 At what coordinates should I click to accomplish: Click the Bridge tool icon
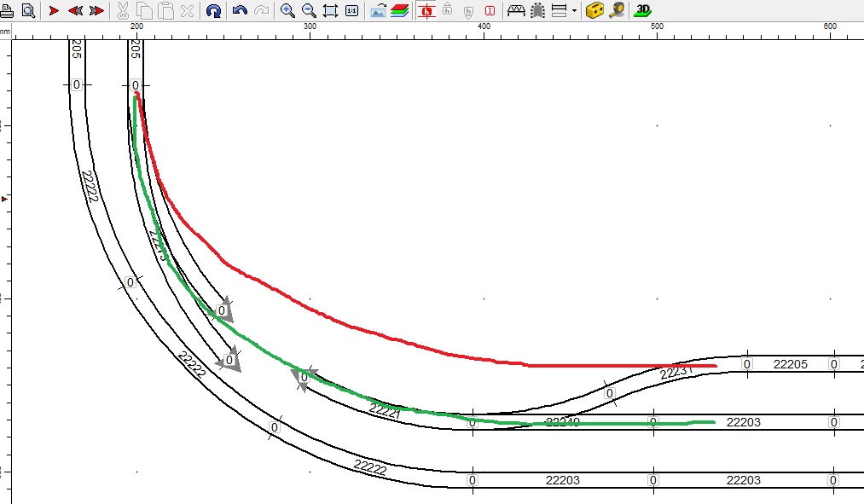(x=516, y=10)
